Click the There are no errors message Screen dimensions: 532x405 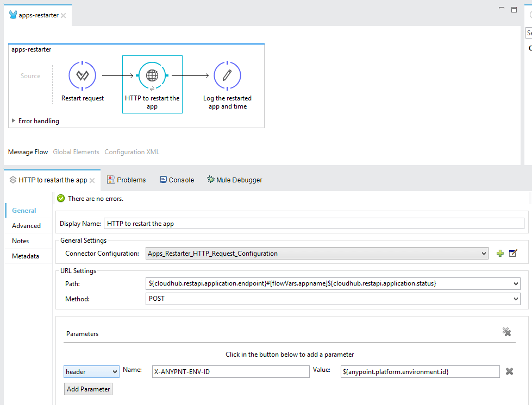coord(96,199)
